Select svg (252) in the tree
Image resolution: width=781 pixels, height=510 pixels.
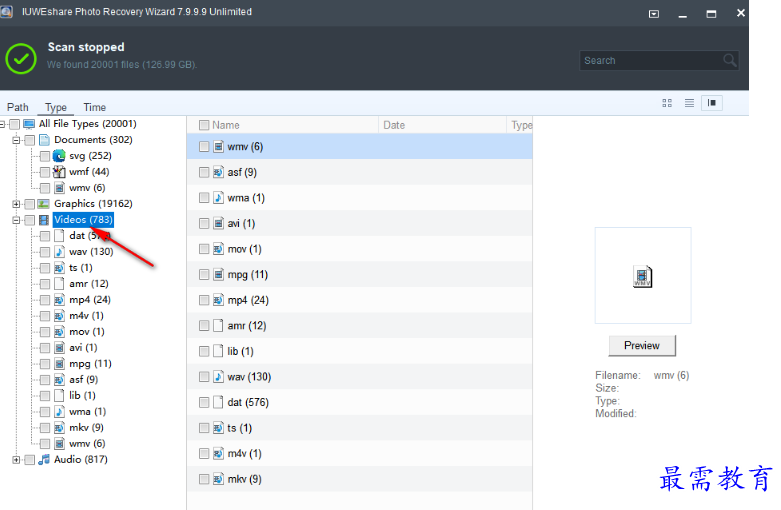point(90,156)
